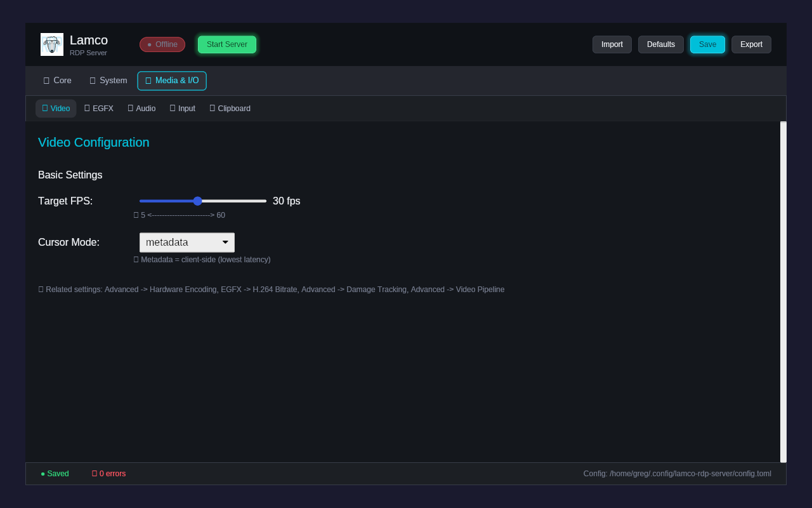Save the current configuration

[x=707, y=44]
